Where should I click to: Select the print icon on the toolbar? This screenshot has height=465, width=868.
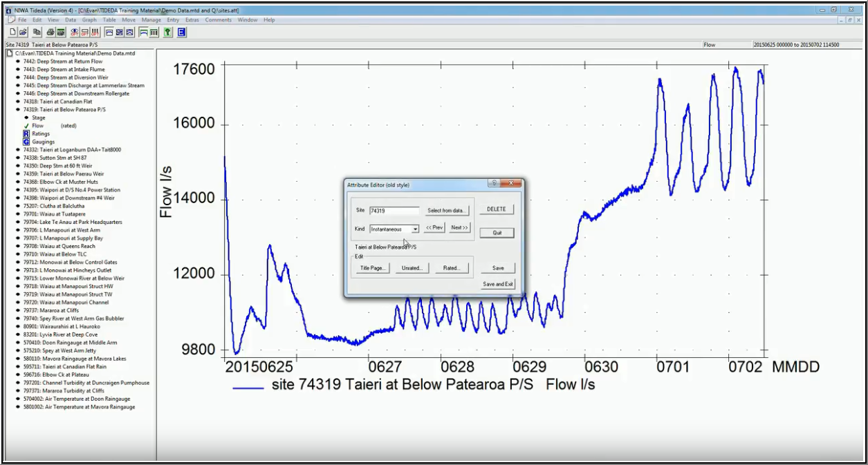tap(51, 32)
